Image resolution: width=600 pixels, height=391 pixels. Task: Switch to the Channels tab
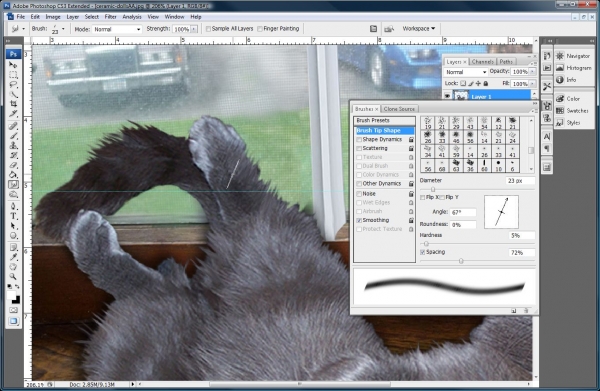click(483, 62)
